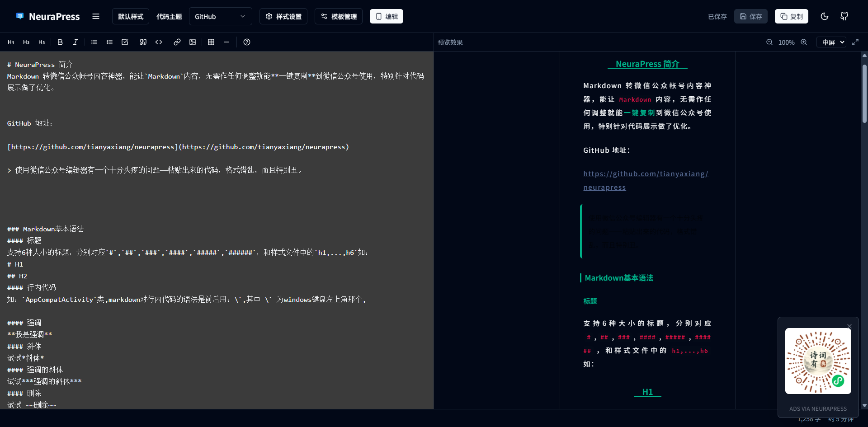
Task: Insert inline code block
Action: (x=159, y=42)
